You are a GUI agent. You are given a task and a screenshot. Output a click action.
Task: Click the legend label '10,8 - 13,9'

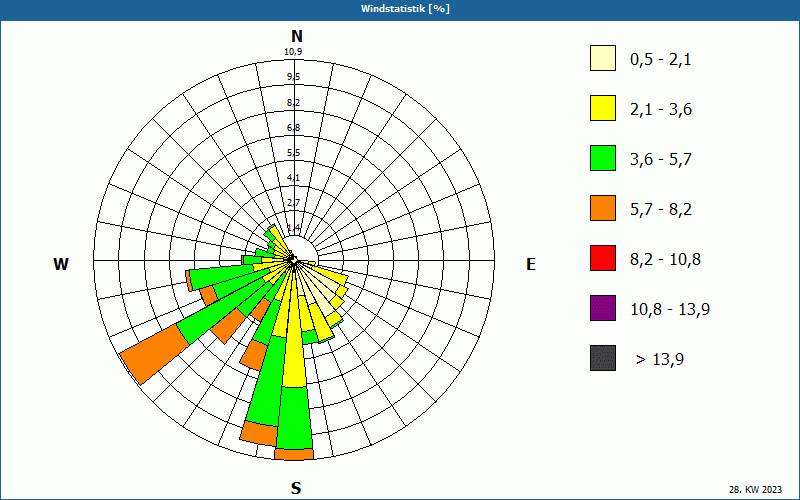click(670, 310)
